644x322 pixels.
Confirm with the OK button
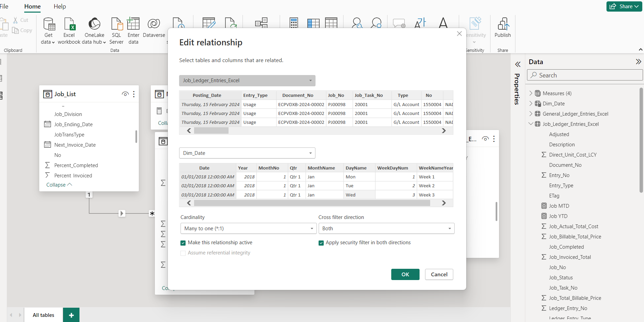tap(405, 275)
